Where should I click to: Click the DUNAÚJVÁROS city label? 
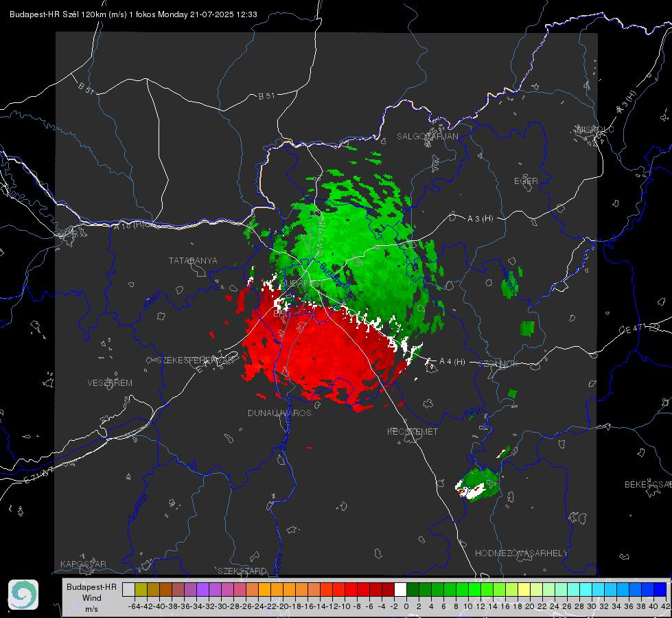point(279,413)
